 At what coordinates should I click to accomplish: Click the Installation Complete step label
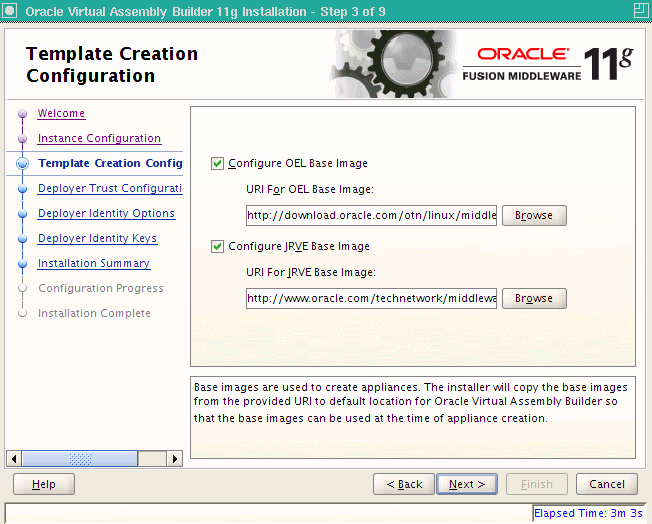pyautogui.click(x=94, y=313)
